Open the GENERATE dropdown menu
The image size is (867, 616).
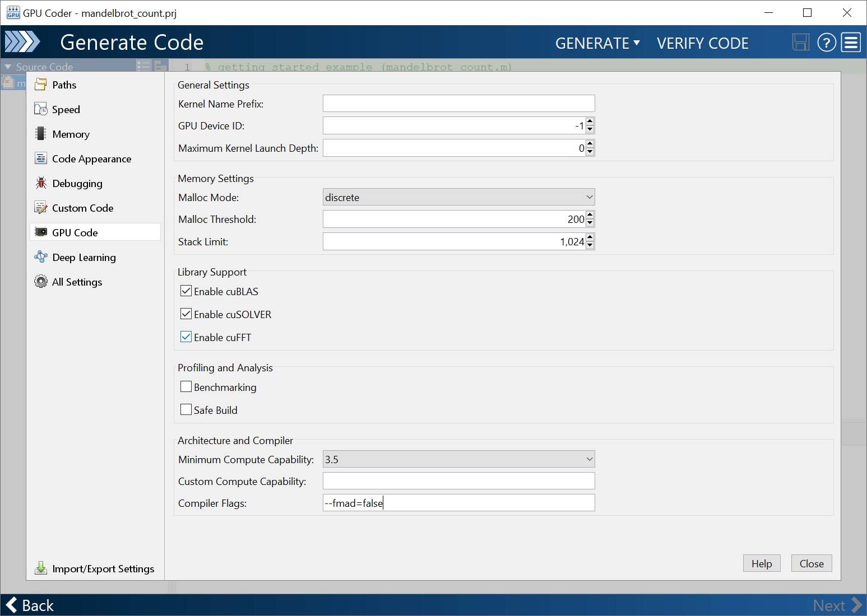(x=597, y=43)
